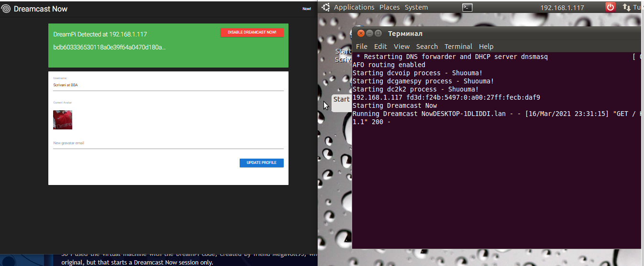Click the New gravatar email field
Screen dimensions: 644x266
[x=168, y=143]
